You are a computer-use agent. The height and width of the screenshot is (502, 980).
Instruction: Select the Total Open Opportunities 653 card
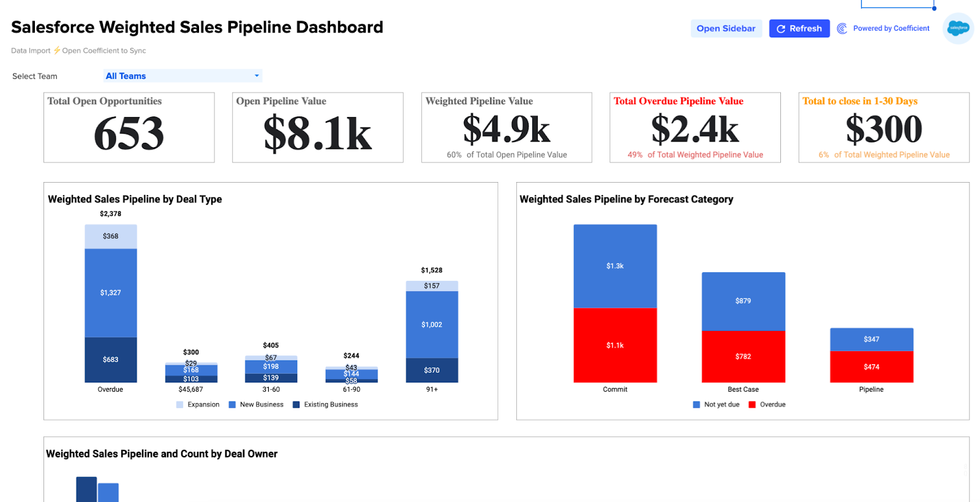pos(129,127)
